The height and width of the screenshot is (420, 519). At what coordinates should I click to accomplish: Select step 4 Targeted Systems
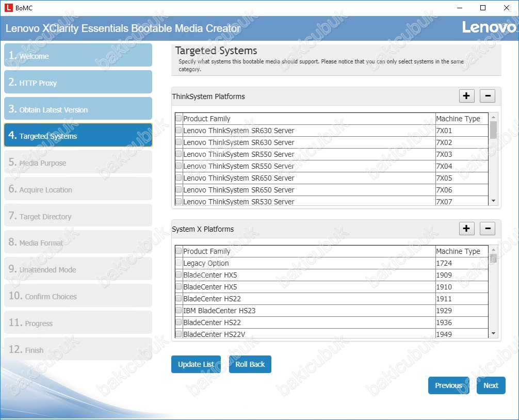tap(78, 135)
